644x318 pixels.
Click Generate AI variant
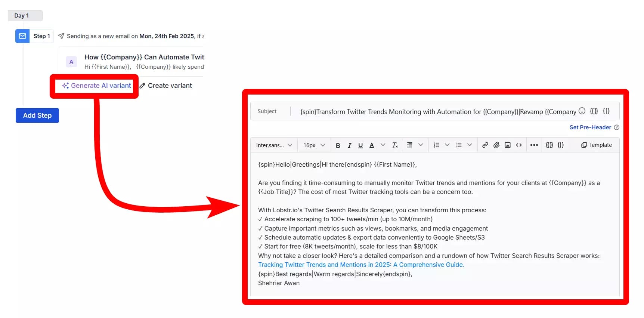[96, 86]
